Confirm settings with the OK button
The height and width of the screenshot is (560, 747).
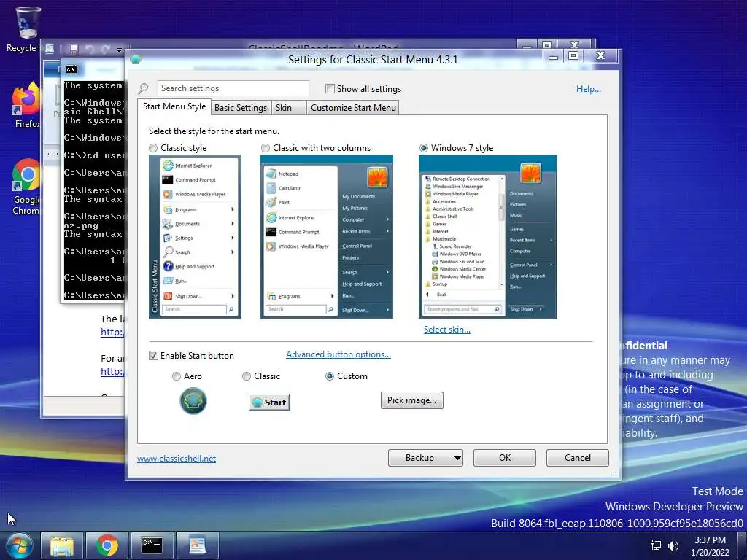(x=505, y=458)
